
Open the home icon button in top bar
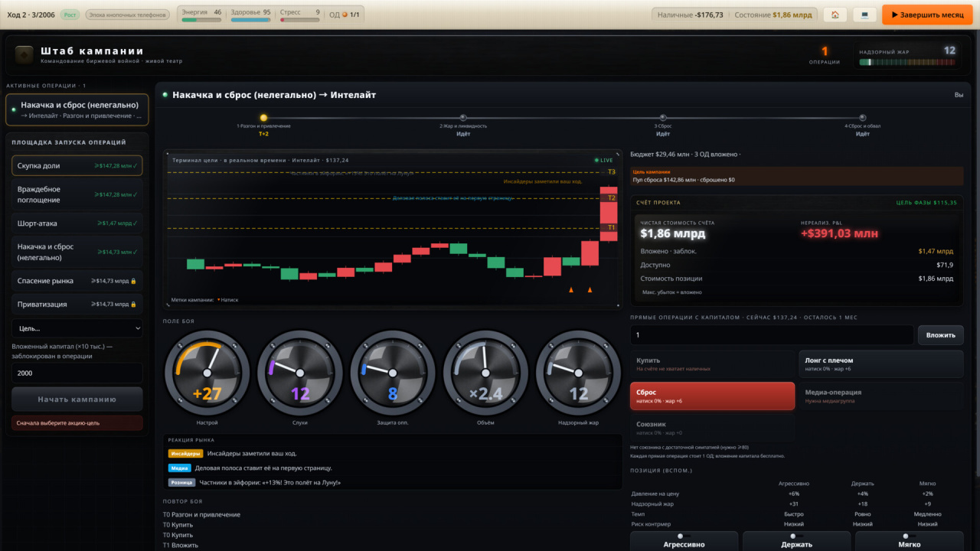835,15
